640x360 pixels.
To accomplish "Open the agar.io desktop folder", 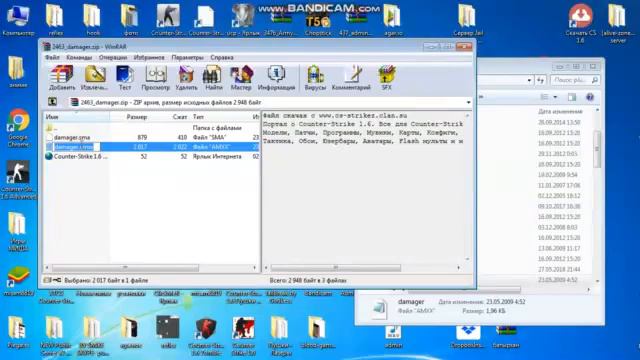I will 393,19.
